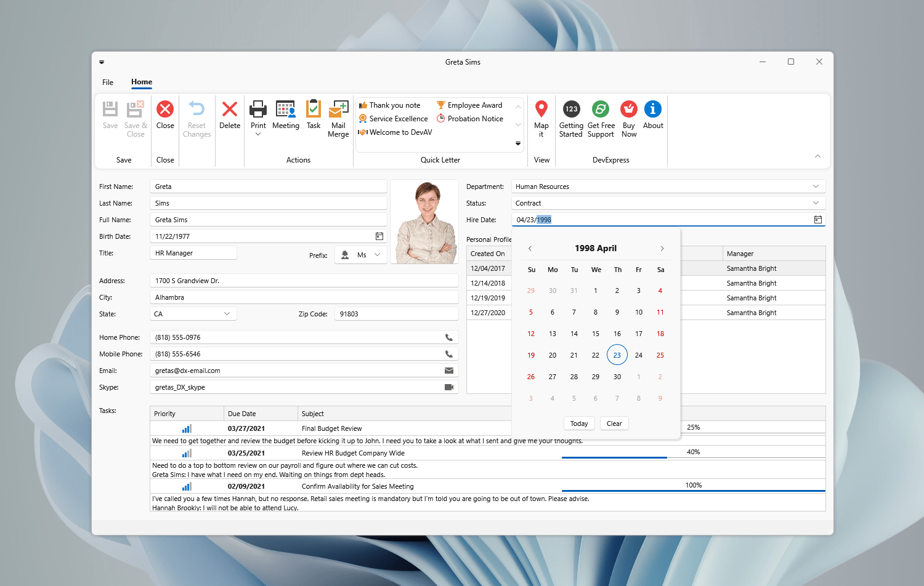Click the Today button in calendar
This screenshot has height=586, width=924.
pos(578,423)
